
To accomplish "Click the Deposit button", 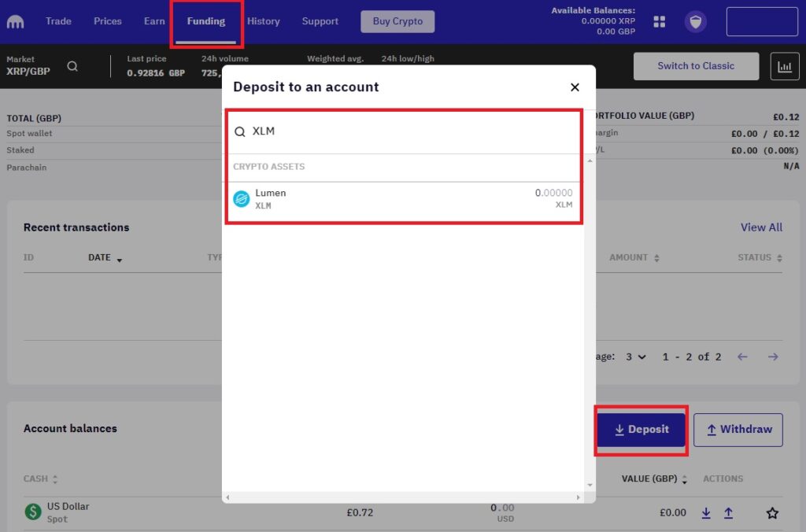I will coord(641,430).
